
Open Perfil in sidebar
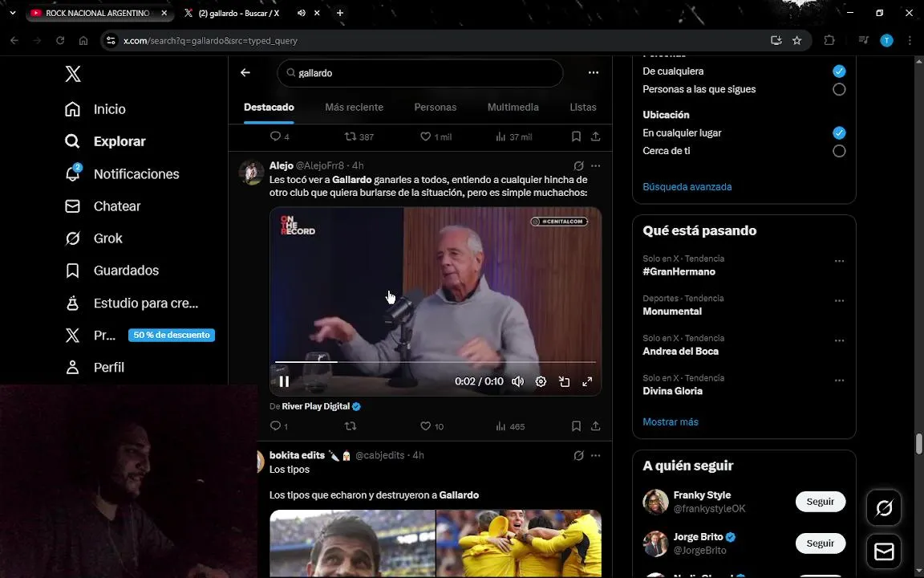[x=95, y=368]
